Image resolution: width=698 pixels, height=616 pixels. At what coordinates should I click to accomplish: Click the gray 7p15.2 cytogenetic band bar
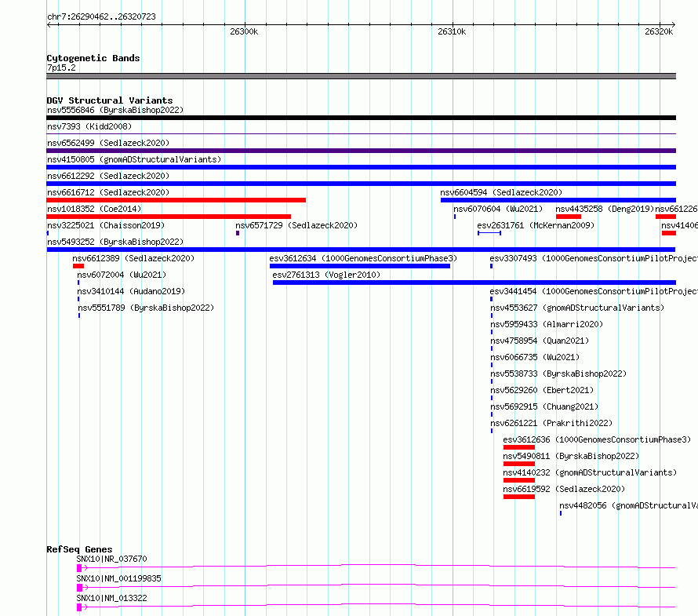(361, 76)
